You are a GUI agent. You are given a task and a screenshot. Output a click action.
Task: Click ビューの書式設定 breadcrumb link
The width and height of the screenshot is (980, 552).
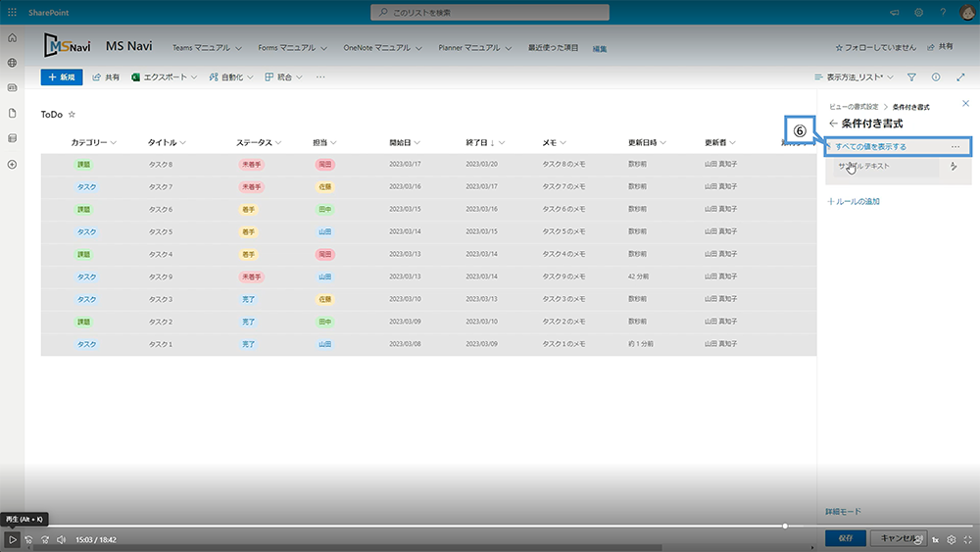854,107
